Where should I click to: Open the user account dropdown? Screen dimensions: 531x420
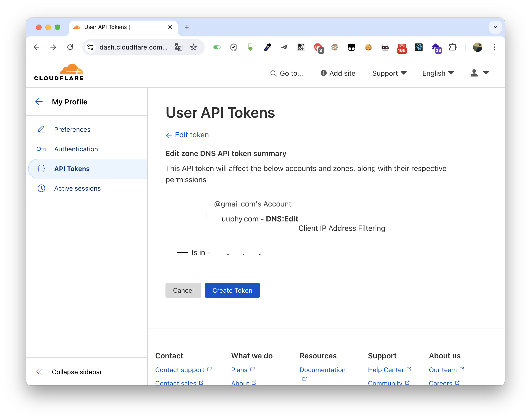click(480, 73)
